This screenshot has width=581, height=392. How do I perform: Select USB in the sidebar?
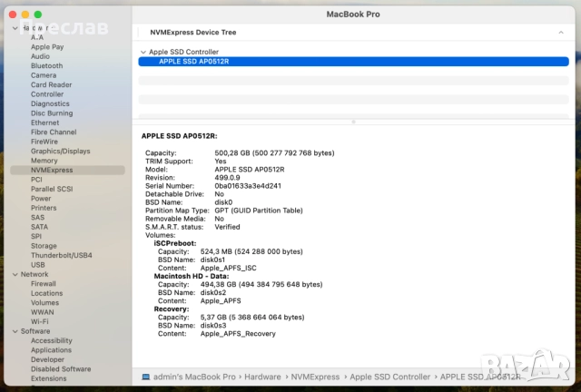[38, 265]
